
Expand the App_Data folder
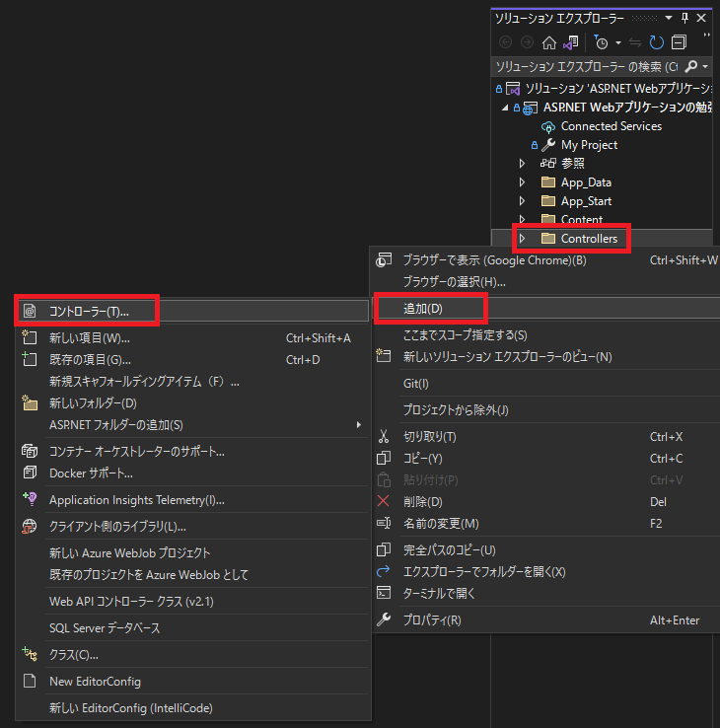click(x=522, y=182)
